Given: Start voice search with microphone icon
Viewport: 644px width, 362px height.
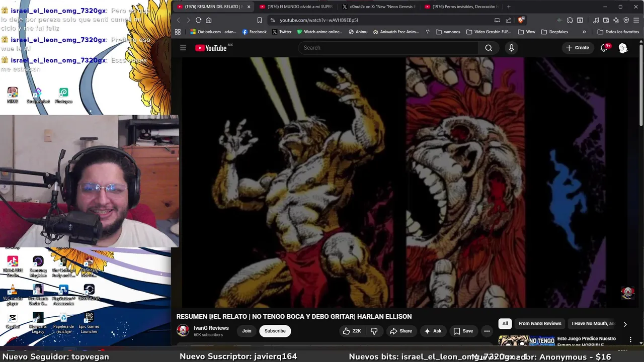Looking at the screenshot, I should click(511, 48).
